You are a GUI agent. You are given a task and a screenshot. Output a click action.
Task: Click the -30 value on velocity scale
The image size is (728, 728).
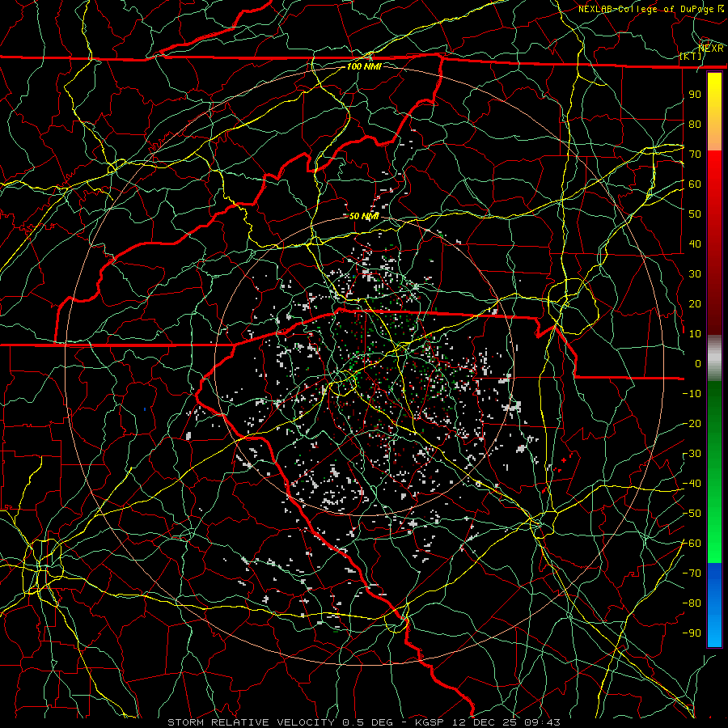click(x=692, y=454)
